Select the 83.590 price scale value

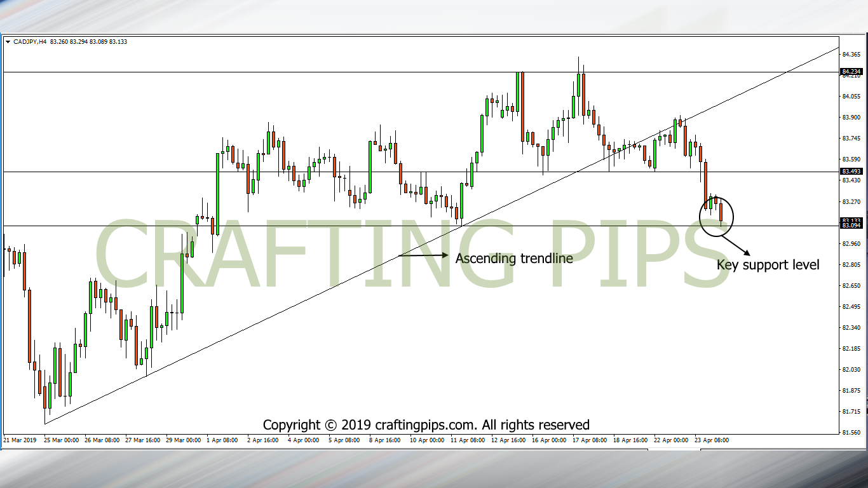pos(851,159)
